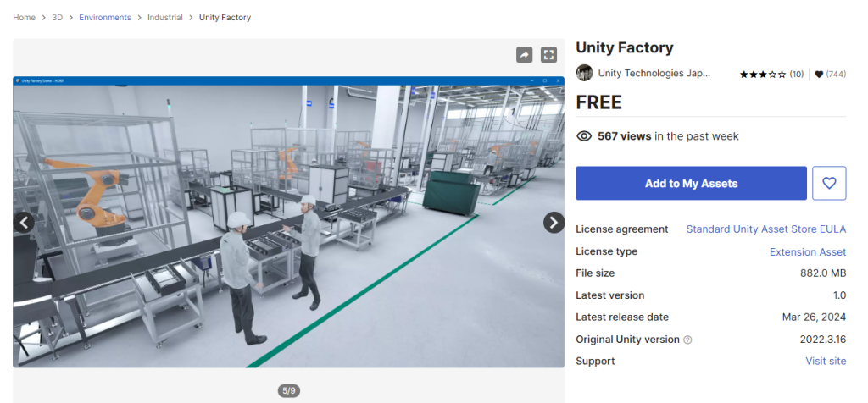The image size is (868, 403).
Task: Click the eye views icon
Action: [x=584, y=136]
